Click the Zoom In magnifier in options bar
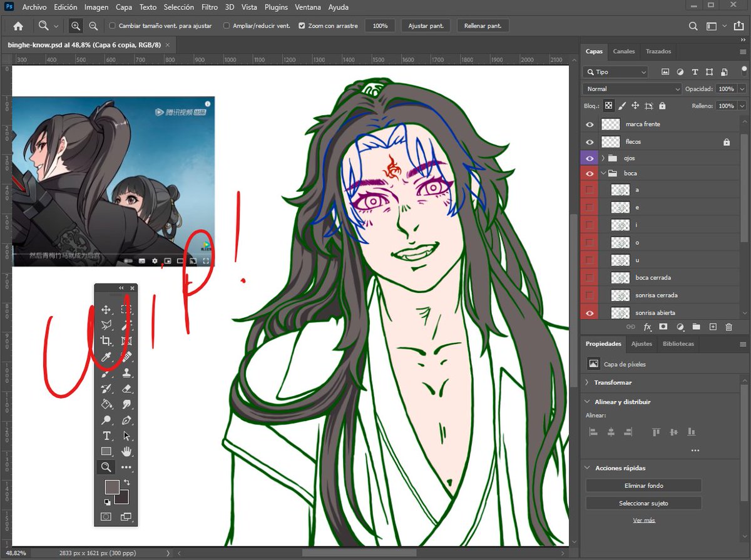The image size is (751, 560). coord(76,26)
